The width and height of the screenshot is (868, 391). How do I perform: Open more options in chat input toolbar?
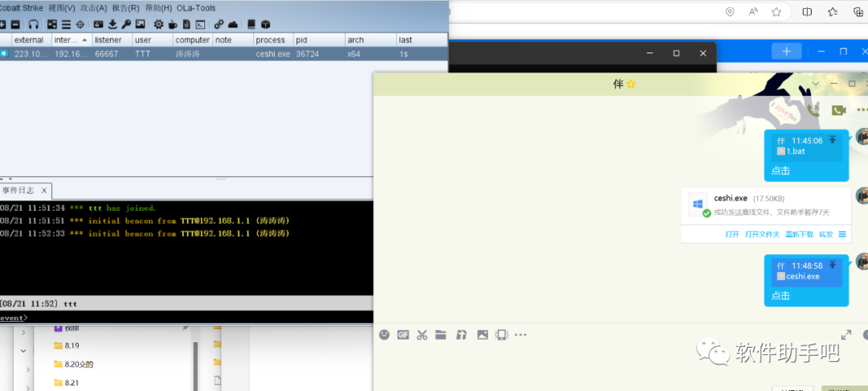coord(520,335)
